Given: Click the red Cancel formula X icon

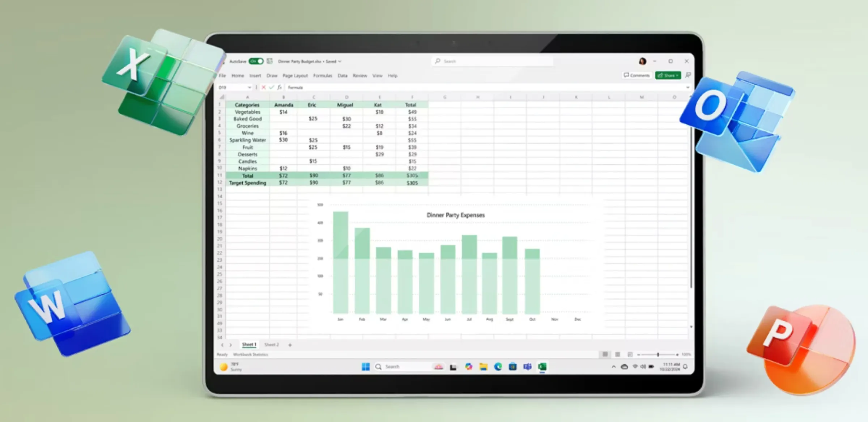Looking at the screenshot, I should point(264,88).
